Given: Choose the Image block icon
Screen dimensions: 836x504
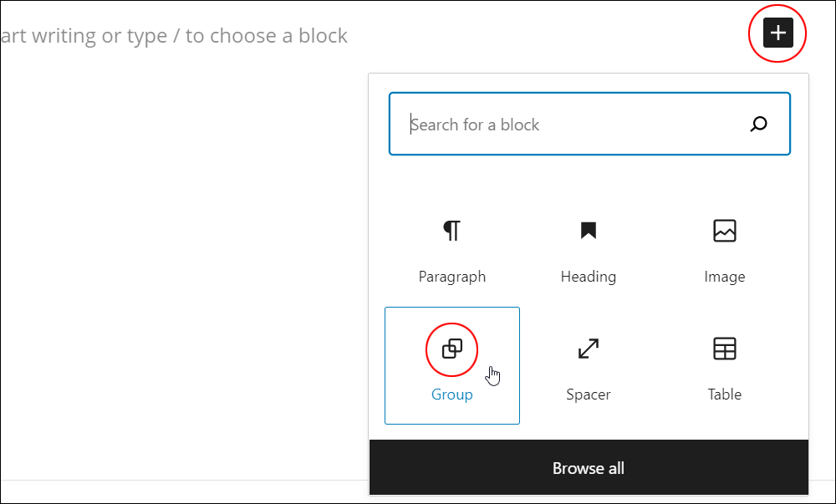Looking at the screenshot, I should [725, 231].
